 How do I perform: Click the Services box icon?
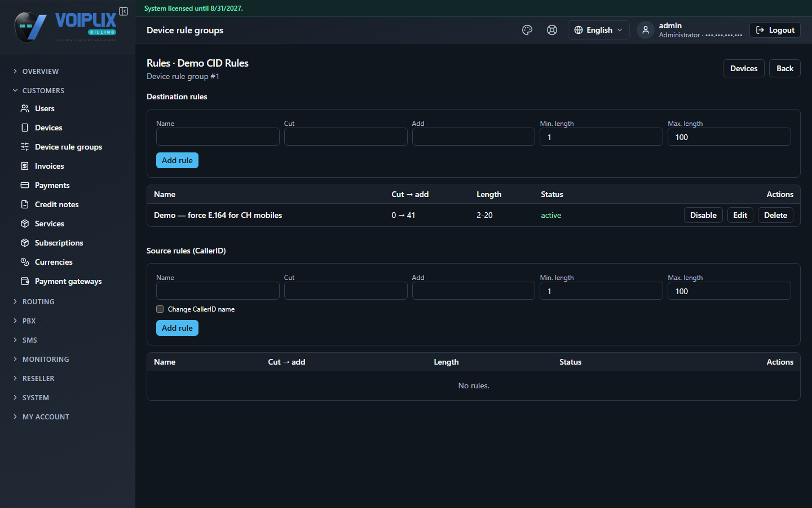click(x=25, y=224)
